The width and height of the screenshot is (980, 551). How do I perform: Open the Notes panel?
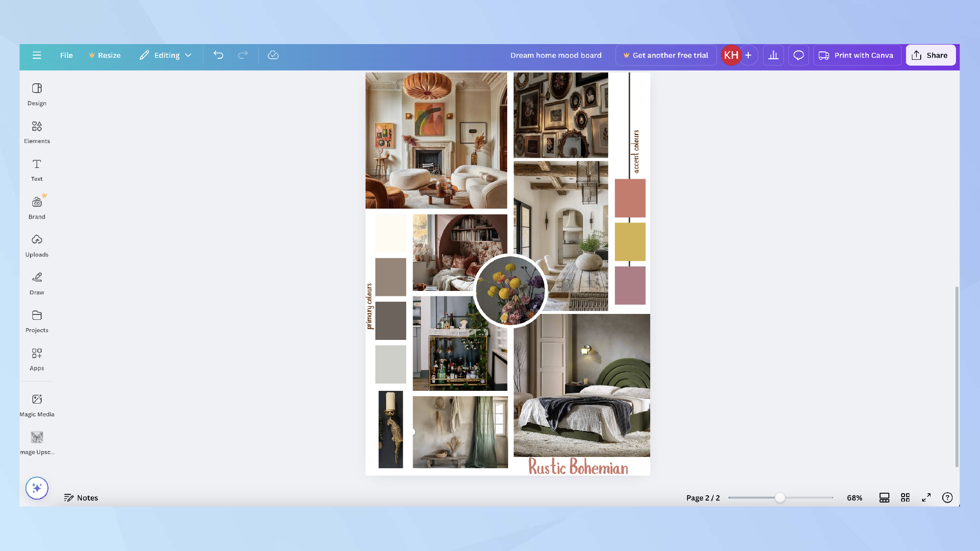81,498
